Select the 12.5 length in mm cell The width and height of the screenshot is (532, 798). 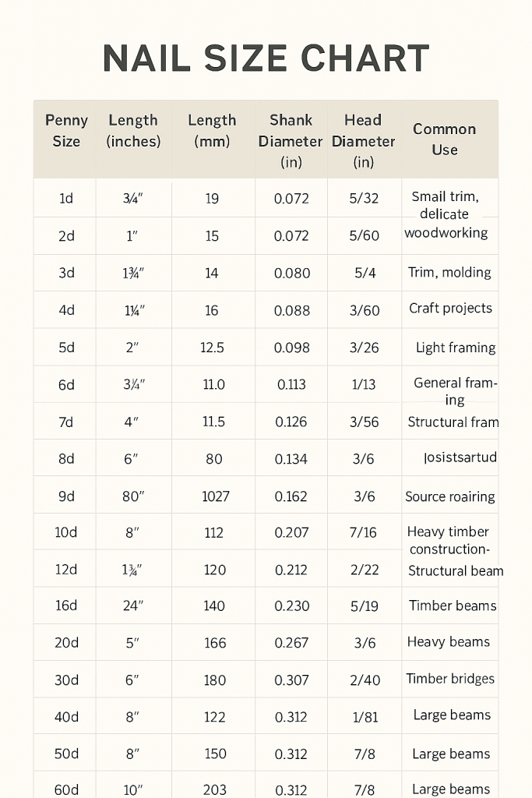(x=212, y=348)
